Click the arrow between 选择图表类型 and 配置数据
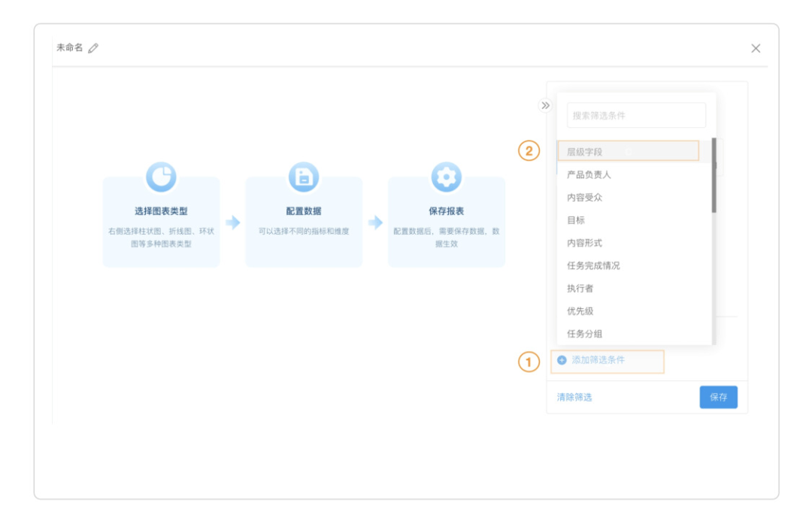This screenshot has height=524, width=812. click(232, 223)
